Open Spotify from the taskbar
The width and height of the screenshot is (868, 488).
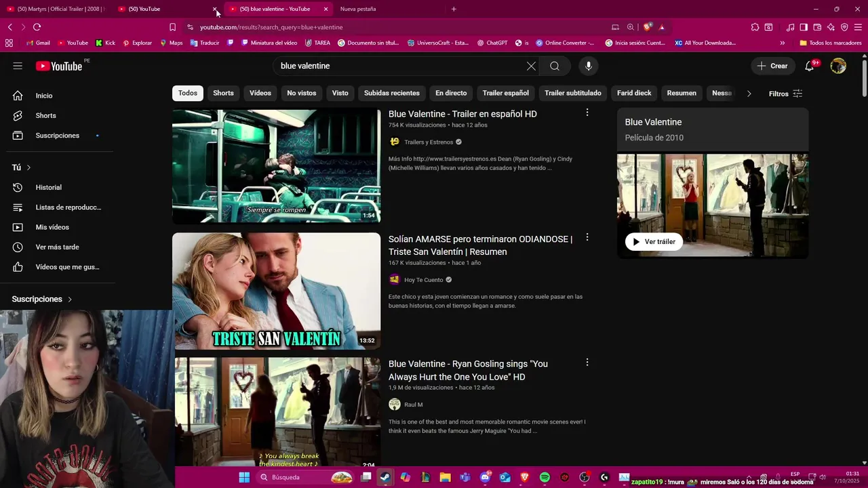tap(545, 477)
